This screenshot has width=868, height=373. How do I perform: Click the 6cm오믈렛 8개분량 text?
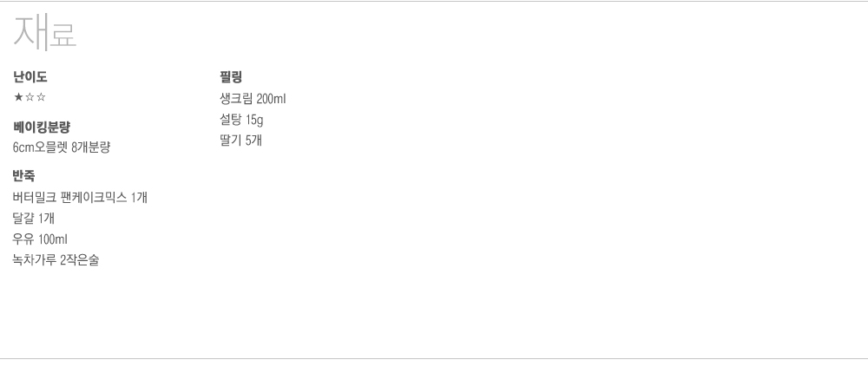pyautogui.click(x=62, y=147)
